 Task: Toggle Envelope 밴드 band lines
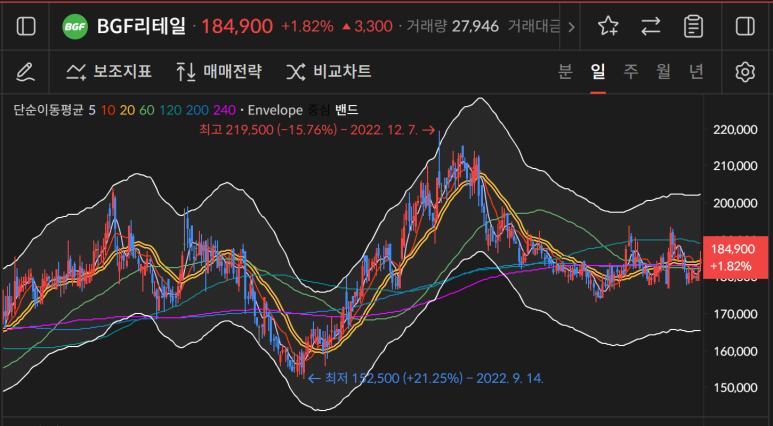point(347,110)
